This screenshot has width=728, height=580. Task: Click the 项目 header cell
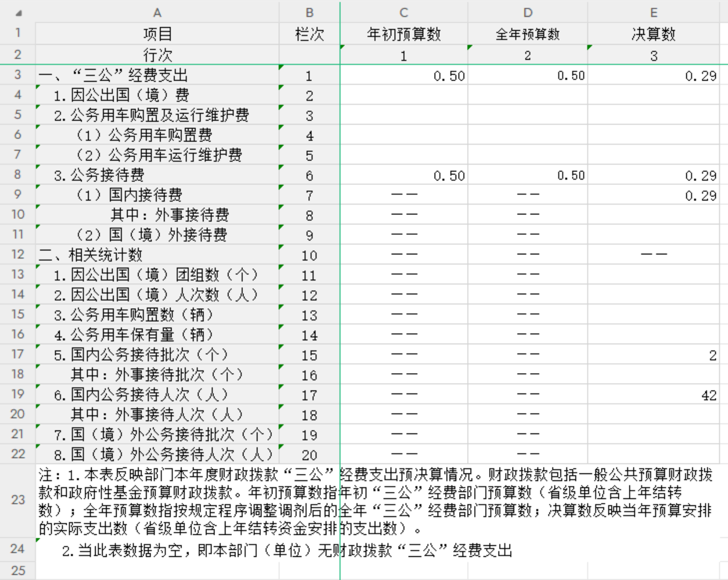point(157,34)
